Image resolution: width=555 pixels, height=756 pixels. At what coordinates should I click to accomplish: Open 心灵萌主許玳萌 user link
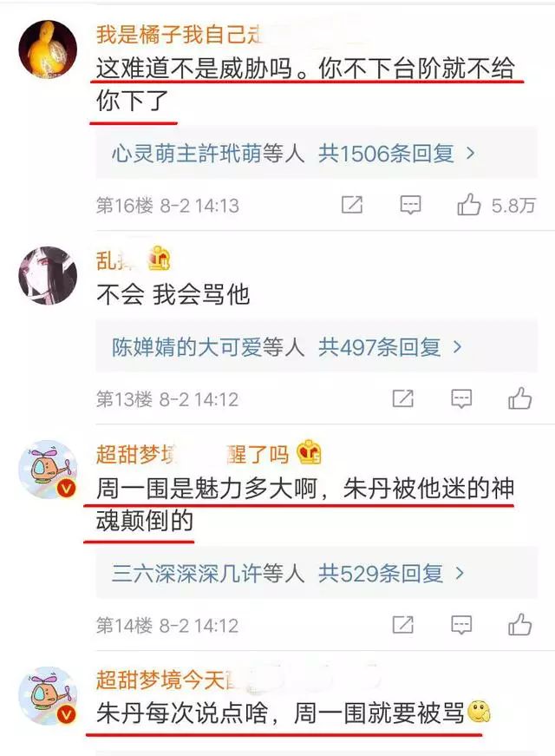187,154
